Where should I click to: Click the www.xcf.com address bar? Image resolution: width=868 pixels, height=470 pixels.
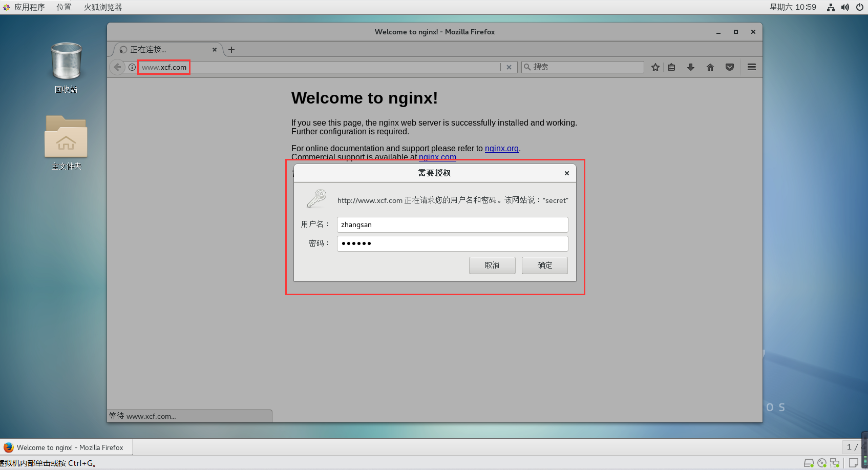point(319,67)
